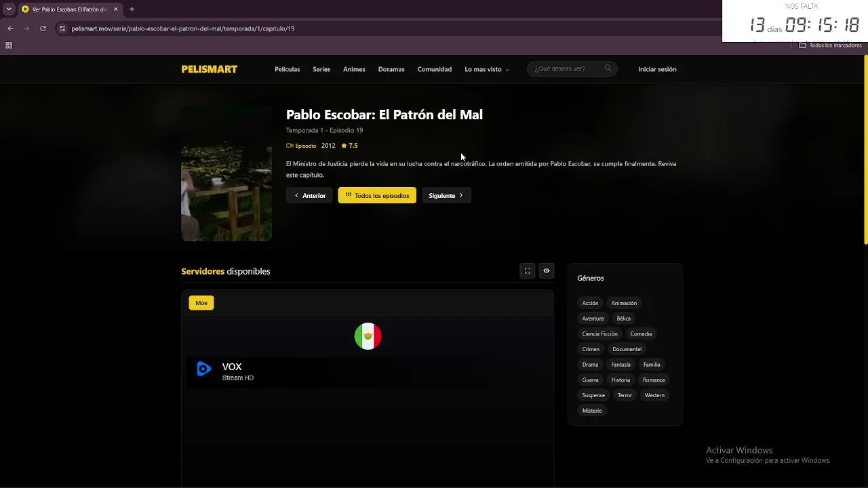The image size is (868, 488).
Task: Select the Guerra genre tag
Action: tap(590, 380)
